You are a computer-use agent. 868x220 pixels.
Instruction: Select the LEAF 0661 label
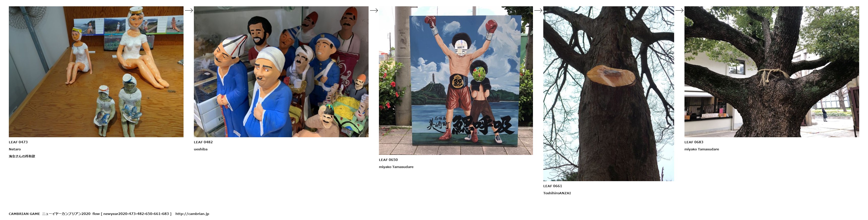(553, 186)
